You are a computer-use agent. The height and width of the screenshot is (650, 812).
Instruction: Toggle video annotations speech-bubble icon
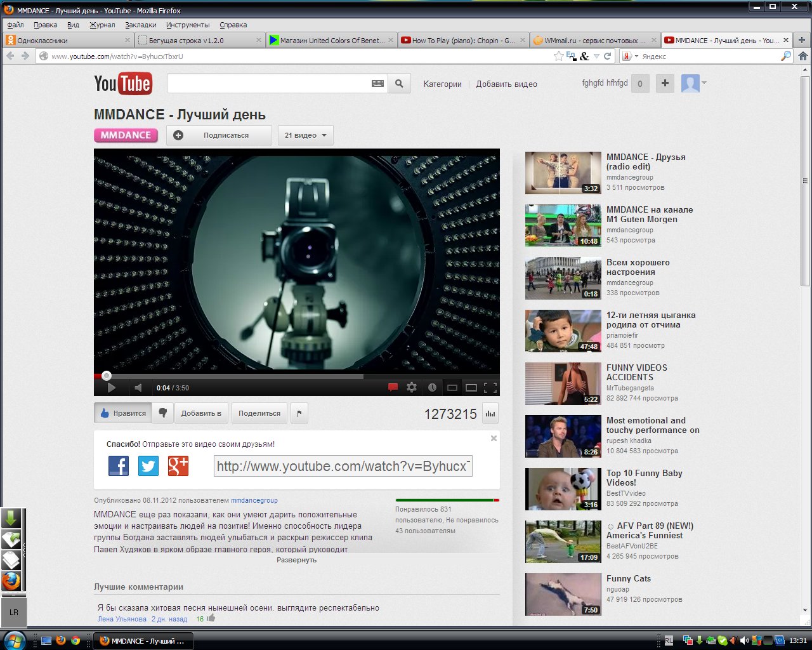(x=393, y=387)
